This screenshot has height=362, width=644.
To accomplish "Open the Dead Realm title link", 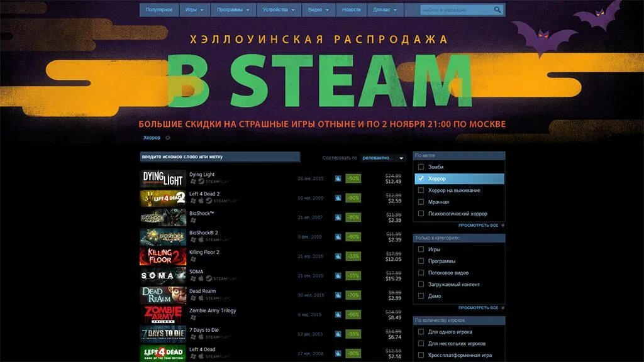I will (203, 291).
